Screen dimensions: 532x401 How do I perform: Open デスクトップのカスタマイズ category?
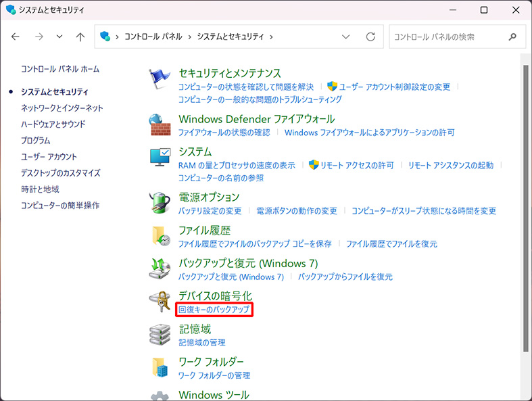pyautogui.click(x=61, y=173)
